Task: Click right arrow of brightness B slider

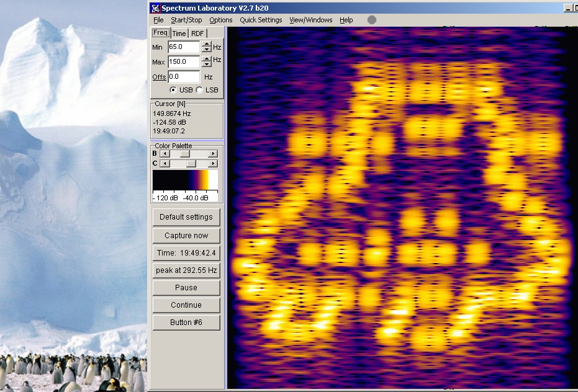Action: click(x=213, y=154)
